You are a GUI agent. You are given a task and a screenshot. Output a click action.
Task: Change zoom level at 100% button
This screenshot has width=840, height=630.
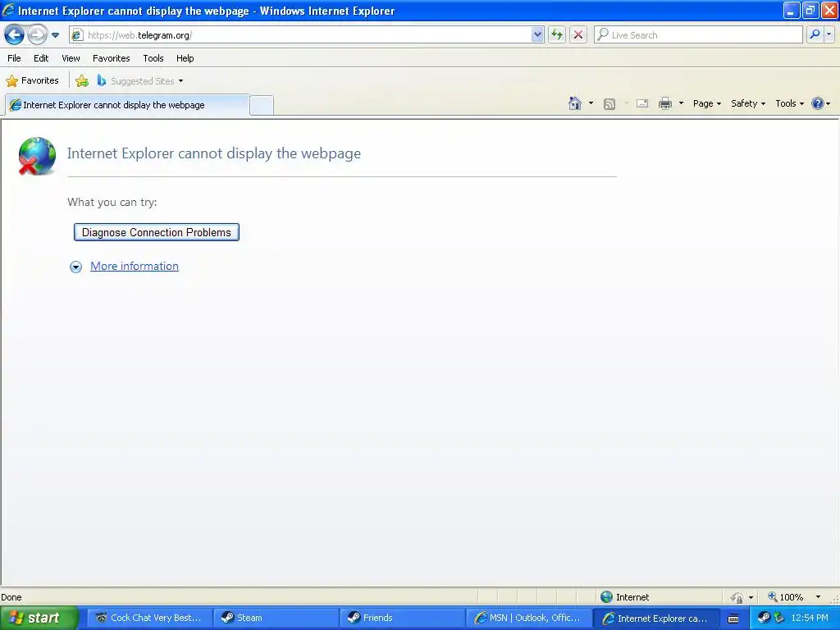[785, 597]
